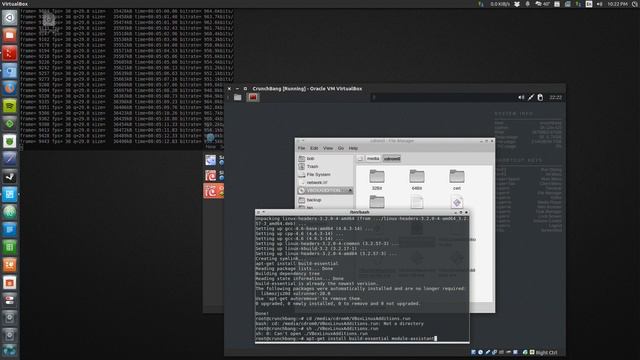Screen dimensions: 640x360
Task: Open the weather indicator showing 40°
Action: [x=542, y=4]
